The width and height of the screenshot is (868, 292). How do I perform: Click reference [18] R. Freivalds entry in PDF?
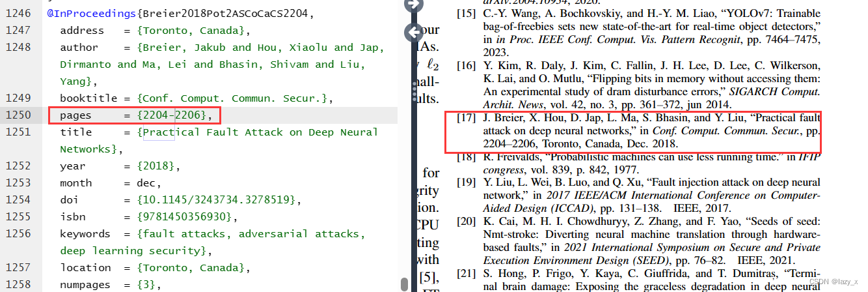point(639,163)
